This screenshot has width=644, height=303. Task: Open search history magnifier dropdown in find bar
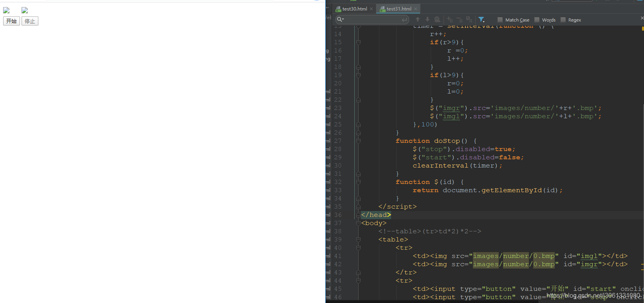(x=340, y=20)
